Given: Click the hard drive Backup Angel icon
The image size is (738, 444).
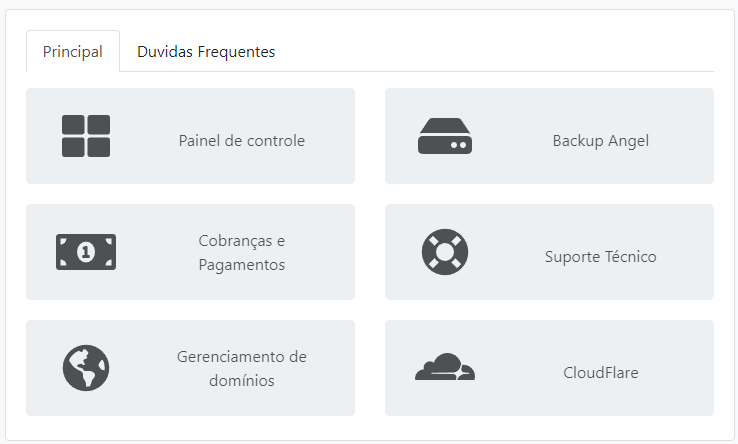Looking at the screenshot, I should click(x=445, y=136).
